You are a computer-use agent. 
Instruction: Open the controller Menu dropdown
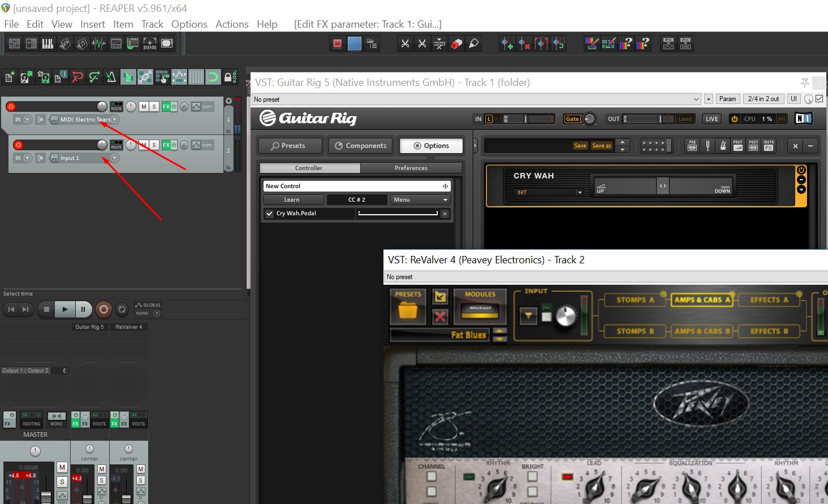pos(421,199)
